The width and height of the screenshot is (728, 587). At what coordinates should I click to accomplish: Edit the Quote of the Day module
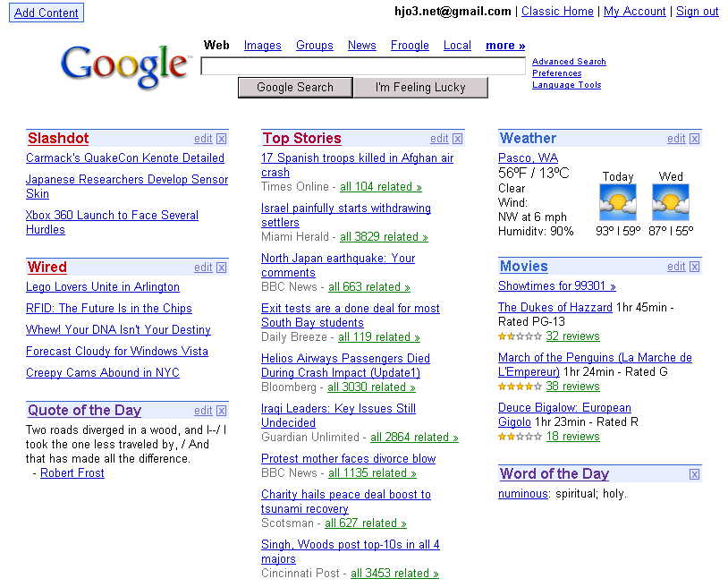[x=203, y=410]
